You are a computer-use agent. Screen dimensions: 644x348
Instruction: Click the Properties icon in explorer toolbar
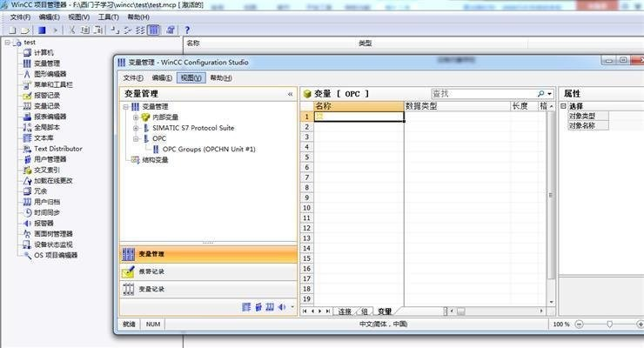pos(171,30)
